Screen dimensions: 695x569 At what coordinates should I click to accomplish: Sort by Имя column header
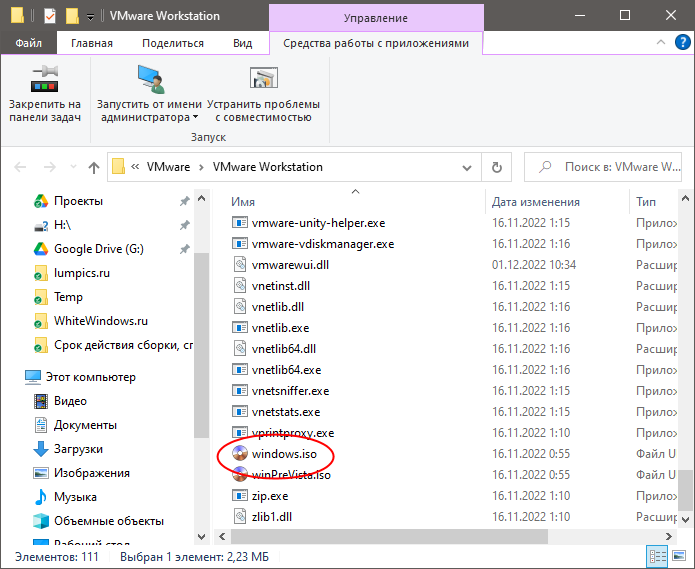click(x=243, y=202)
